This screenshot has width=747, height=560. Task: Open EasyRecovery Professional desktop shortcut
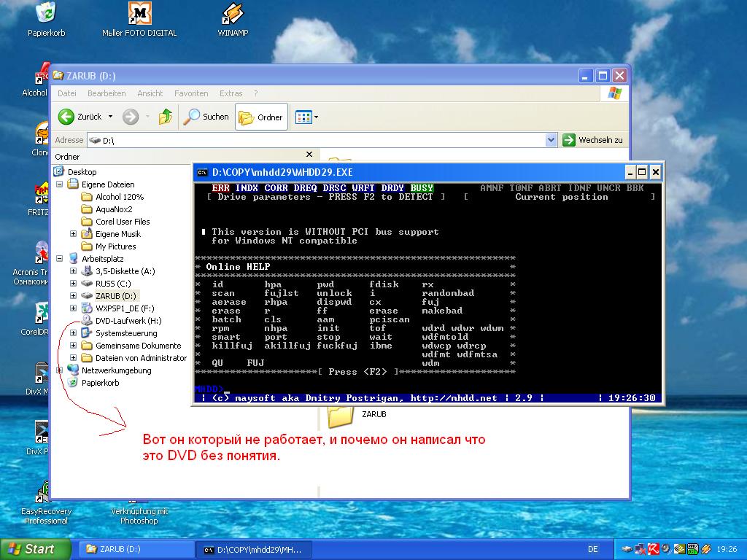click(x=46, y=502)
